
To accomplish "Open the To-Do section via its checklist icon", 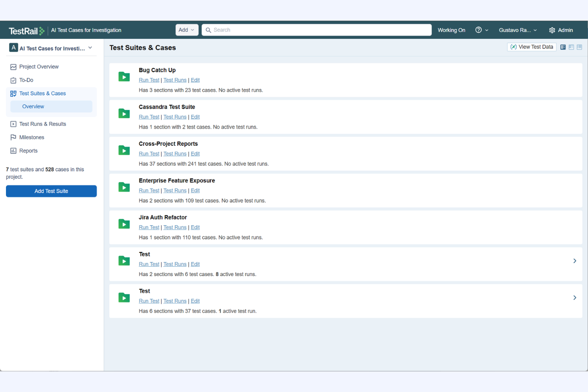I will (x=13, y=80).
